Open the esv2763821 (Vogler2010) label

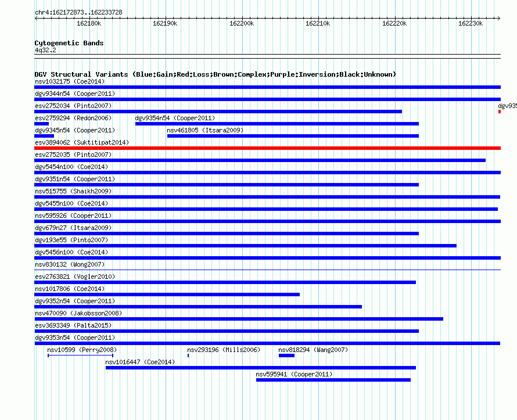(75, 277)
